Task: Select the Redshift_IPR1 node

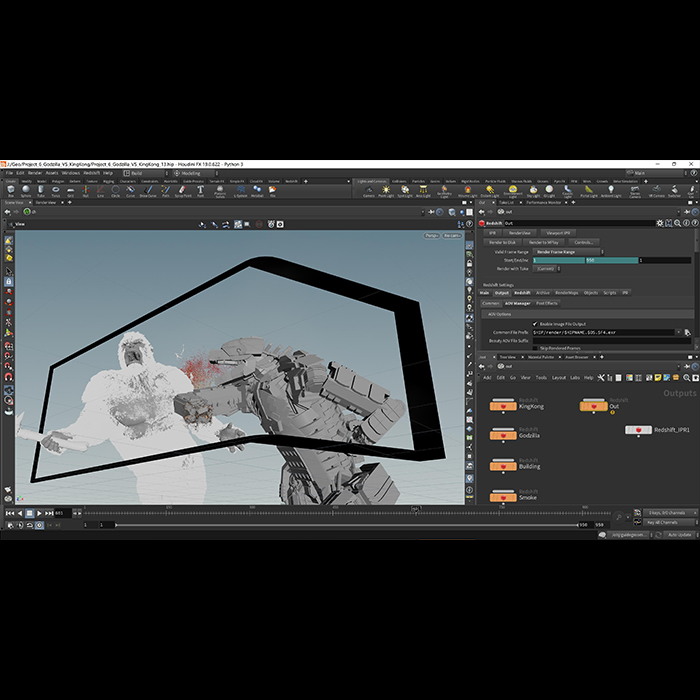Action: pyautogui.click(x=638, y=429)
